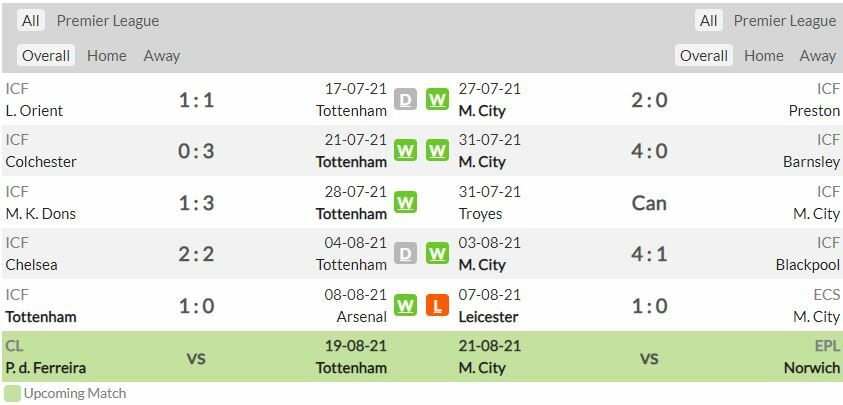Click the win badge for Barnsley match
The width and height of the screenshot is (843, 405).
pos(437,151)
